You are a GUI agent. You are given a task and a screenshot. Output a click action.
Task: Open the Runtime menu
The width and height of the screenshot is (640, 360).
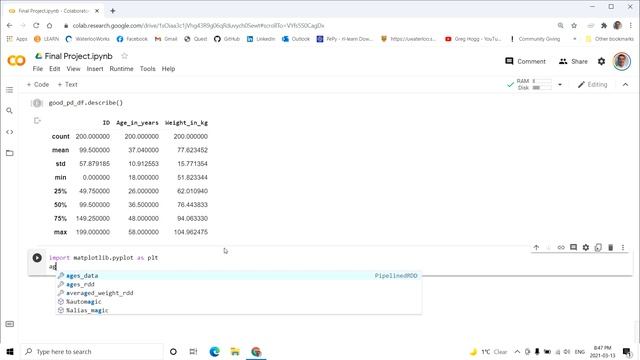(121, 69)
